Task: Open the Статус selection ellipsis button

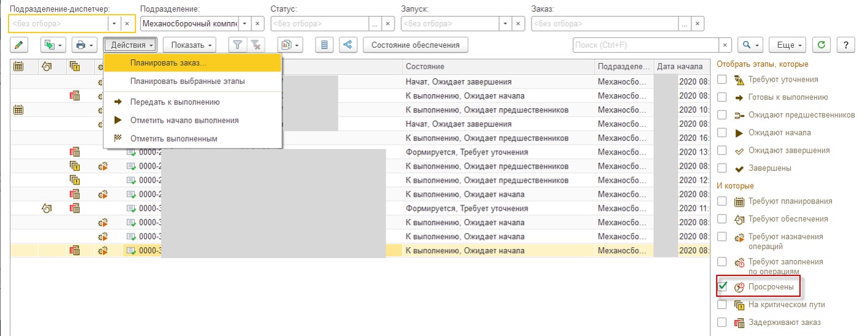Action: 375,23
